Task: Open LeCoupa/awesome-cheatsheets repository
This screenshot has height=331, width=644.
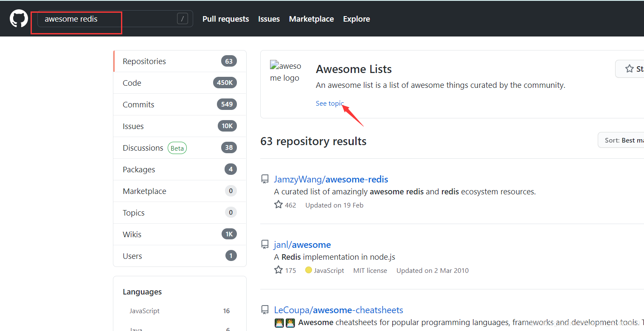Action: point(338,310)
